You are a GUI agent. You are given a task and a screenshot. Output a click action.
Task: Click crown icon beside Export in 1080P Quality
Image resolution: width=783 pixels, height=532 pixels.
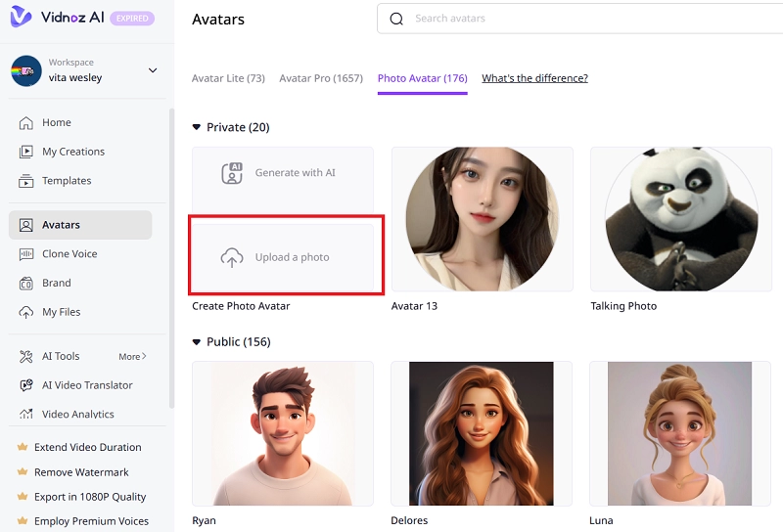coord(22,497)
